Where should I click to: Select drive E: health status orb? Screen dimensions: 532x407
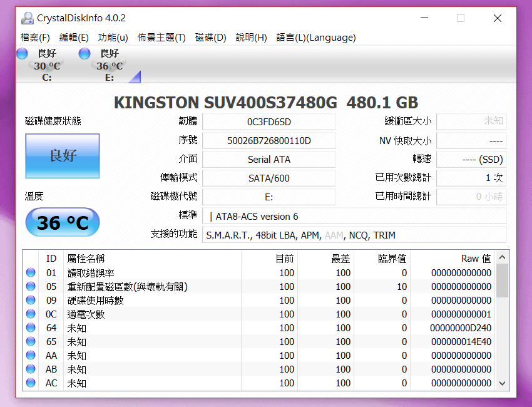click(x=84, y=54)
